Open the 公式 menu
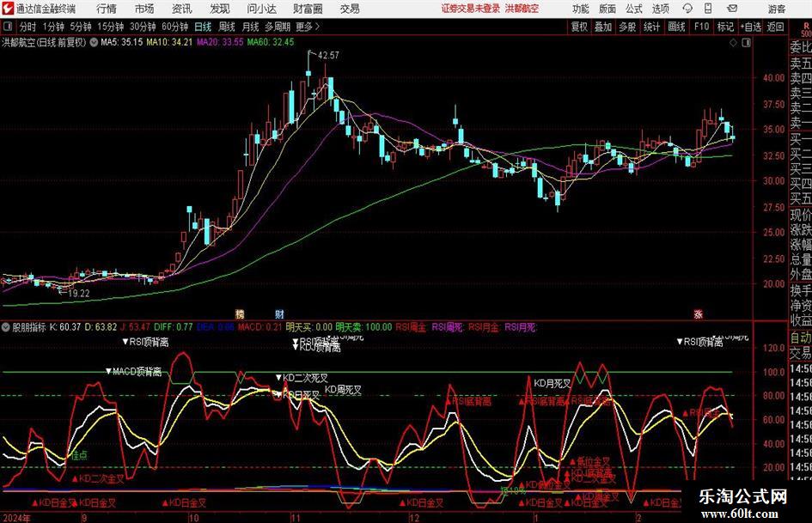The width and height of the screenshot is (812, 523). pyautogui.click(x=633, y=9)
